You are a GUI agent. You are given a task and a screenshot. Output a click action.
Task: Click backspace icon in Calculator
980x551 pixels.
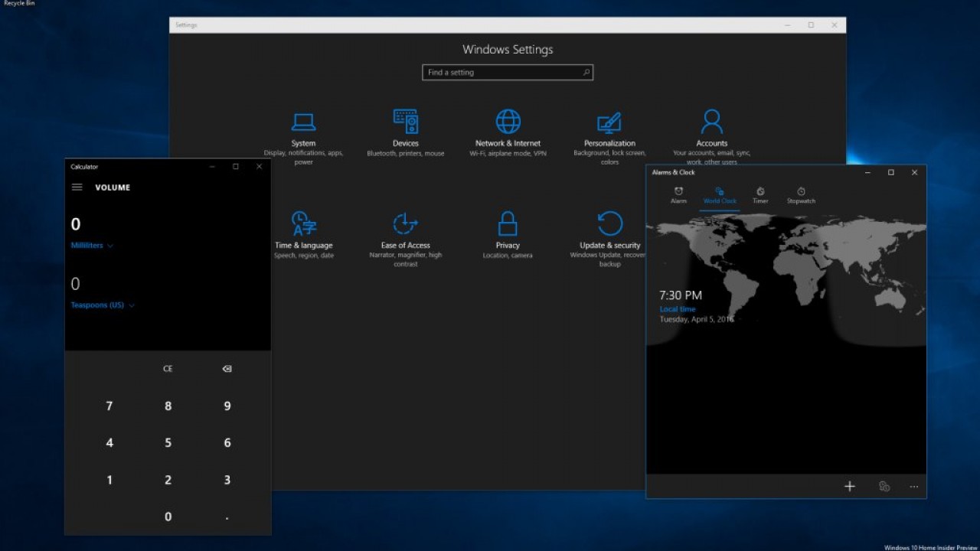coord(227,369)
